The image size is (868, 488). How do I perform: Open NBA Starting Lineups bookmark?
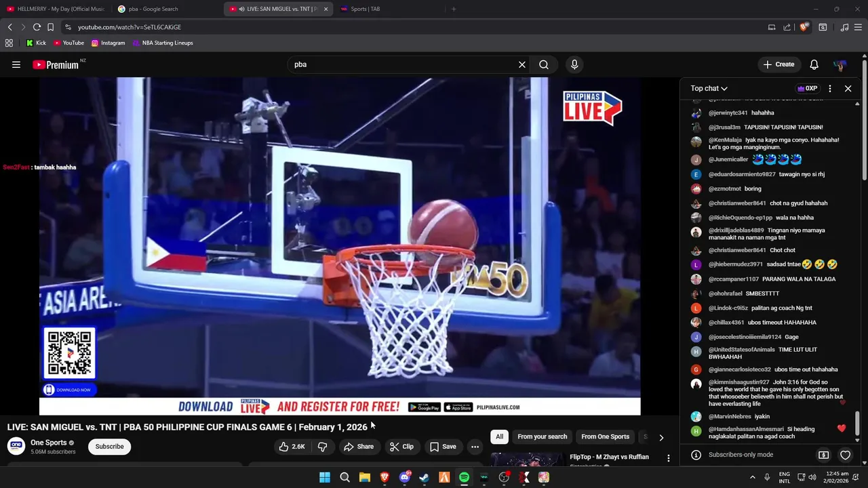click(163, 43)
